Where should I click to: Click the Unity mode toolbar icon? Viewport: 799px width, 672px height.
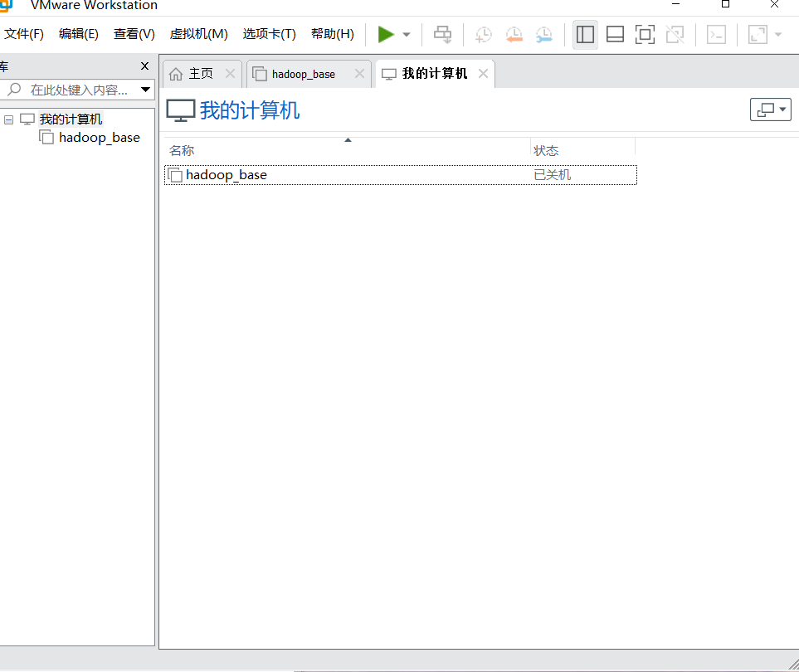point(675,35)
